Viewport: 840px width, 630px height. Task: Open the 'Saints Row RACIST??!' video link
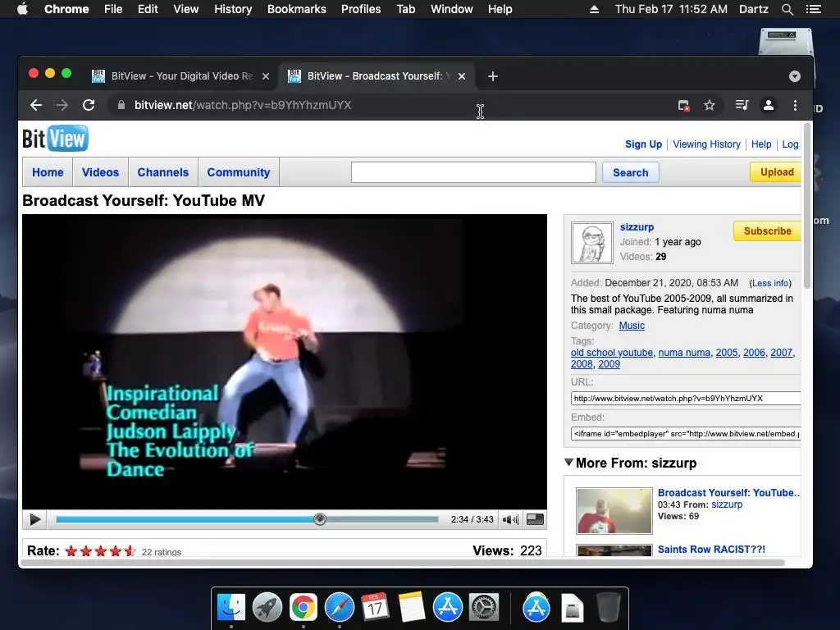(711, 549)
